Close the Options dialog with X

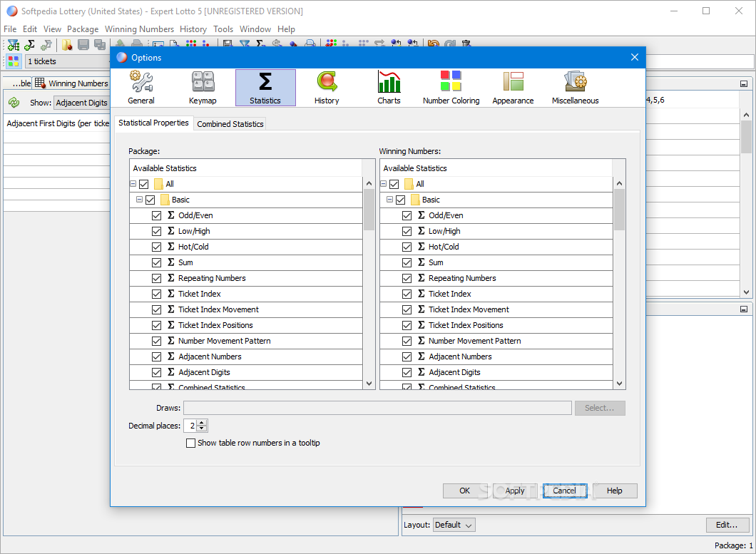point(635,57)
